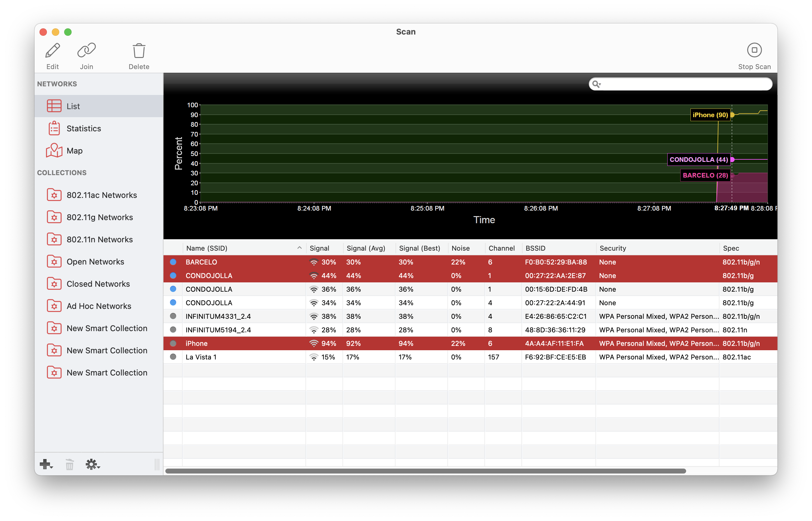
Task: Click the Edit pencil toolbar icon
Action: point(52,51)
